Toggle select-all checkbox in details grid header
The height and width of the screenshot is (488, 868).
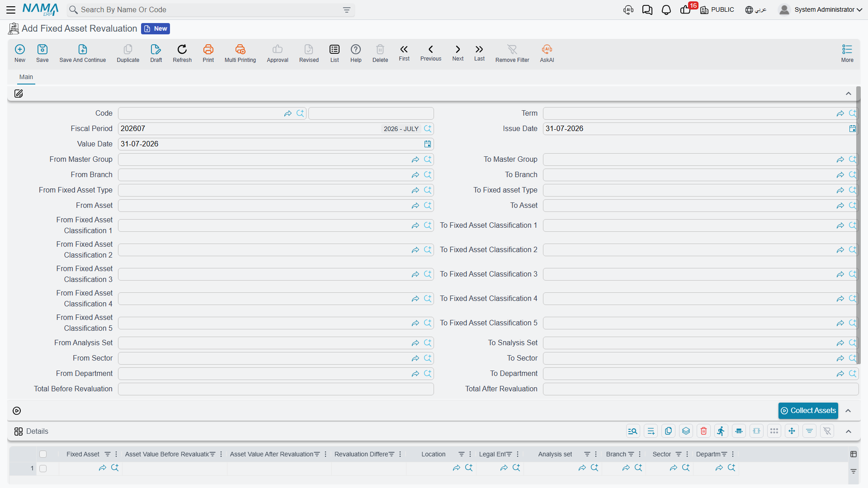point(43,454)
